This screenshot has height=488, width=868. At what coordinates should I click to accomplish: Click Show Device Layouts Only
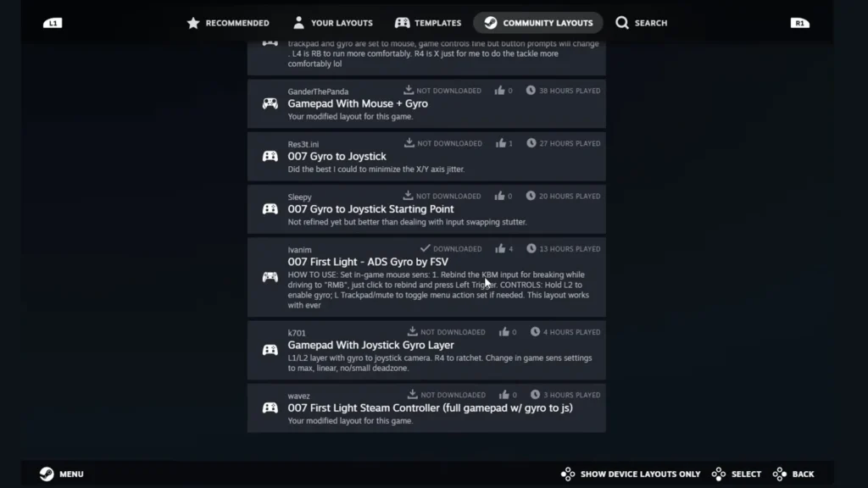pyautogui.click(x=631, y=474)
